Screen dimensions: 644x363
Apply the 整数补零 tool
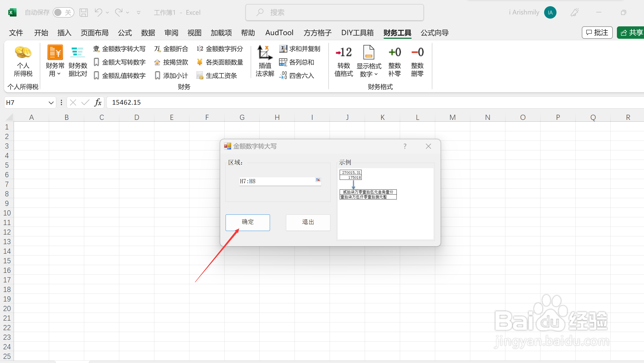[x=394, y=61]
